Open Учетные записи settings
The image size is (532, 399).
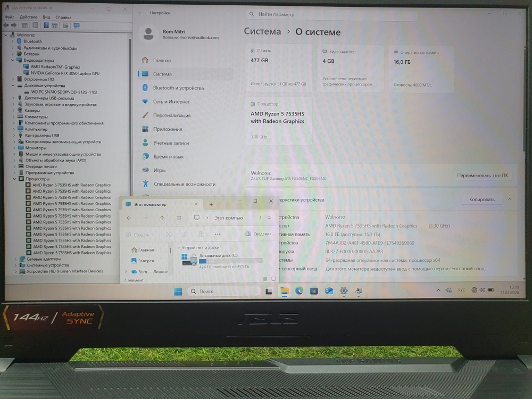click(171, 143)
